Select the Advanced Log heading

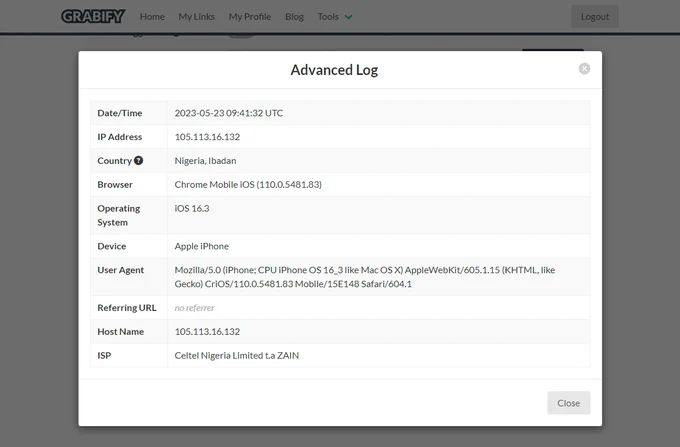tap(334, 70)
